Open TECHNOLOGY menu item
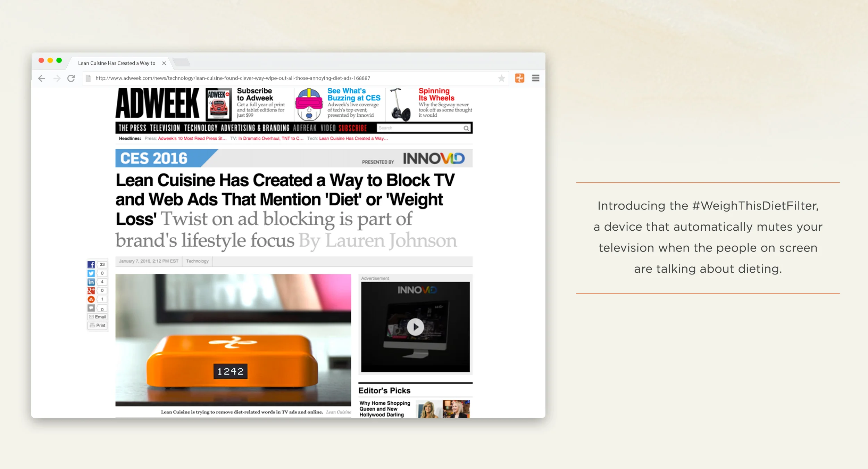 click(x=201, y=128)
